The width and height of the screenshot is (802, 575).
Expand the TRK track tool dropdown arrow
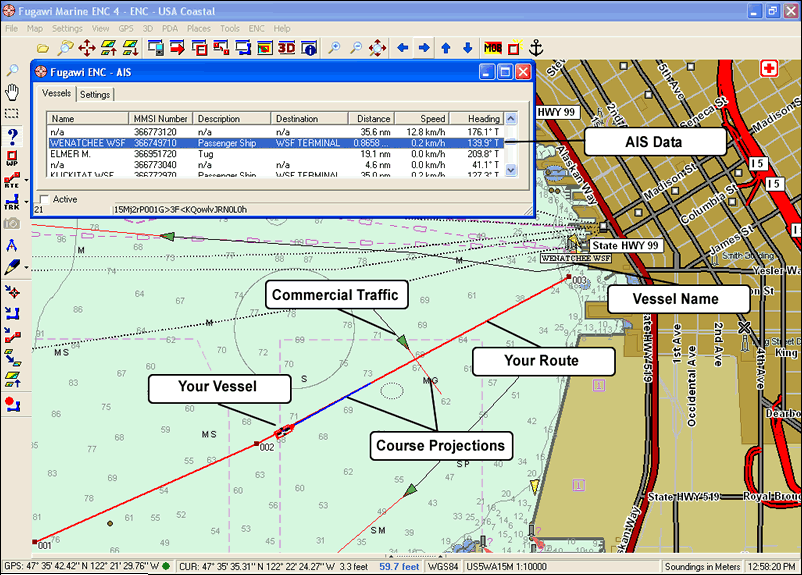coord(26,202)
